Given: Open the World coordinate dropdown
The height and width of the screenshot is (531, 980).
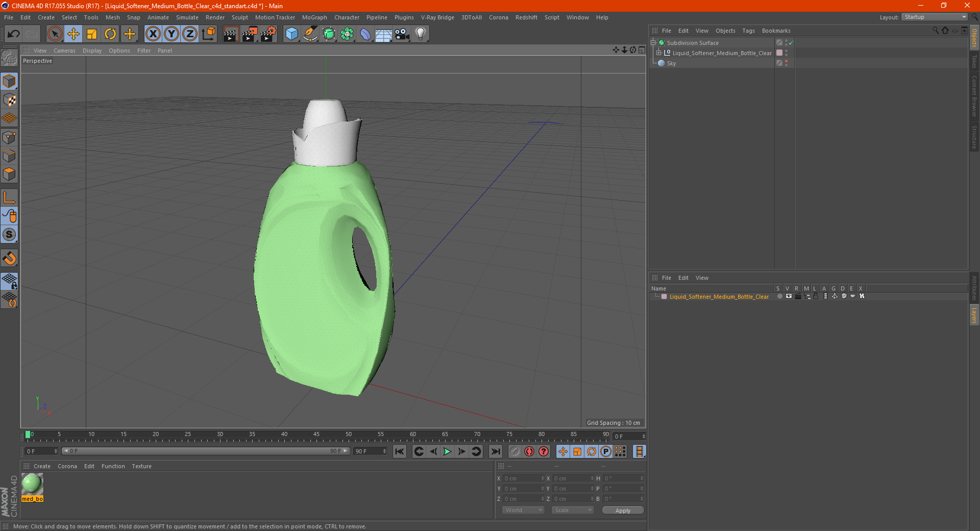Looking at the screenshot, I should tap(523, 510).
